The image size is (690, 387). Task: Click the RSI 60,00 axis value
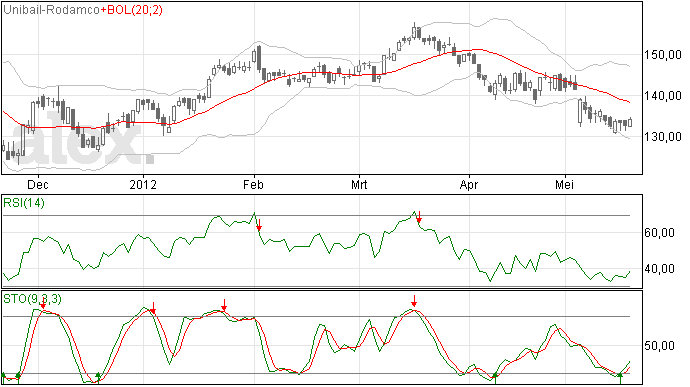tap(659, 232)
